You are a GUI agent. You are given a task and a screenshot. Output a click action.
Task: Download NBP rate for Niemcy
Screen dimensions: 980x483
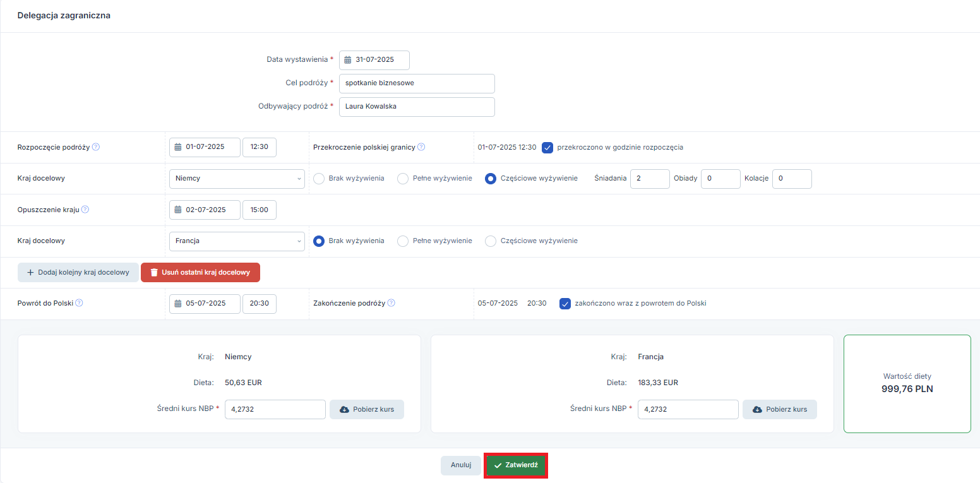coord(366,409)
